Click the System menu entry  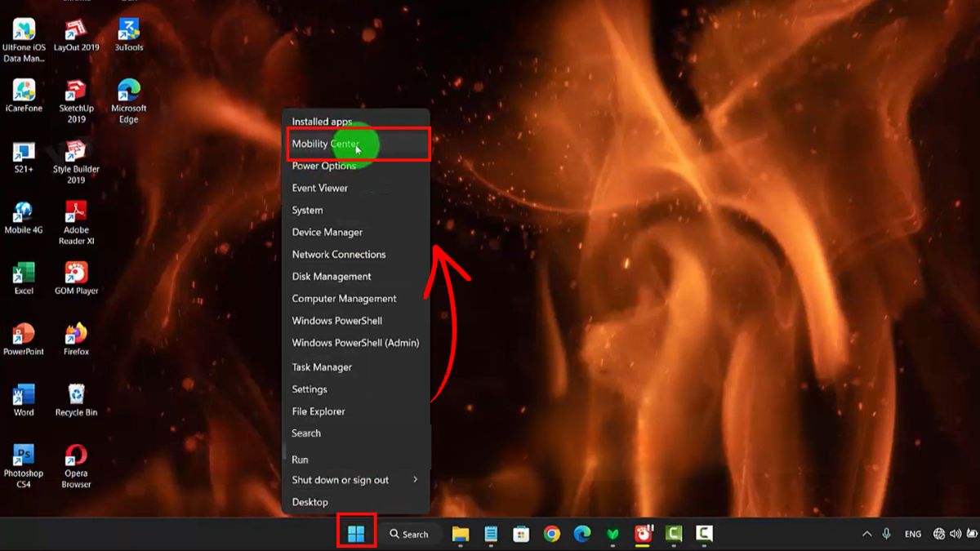(x=356, y=210)
